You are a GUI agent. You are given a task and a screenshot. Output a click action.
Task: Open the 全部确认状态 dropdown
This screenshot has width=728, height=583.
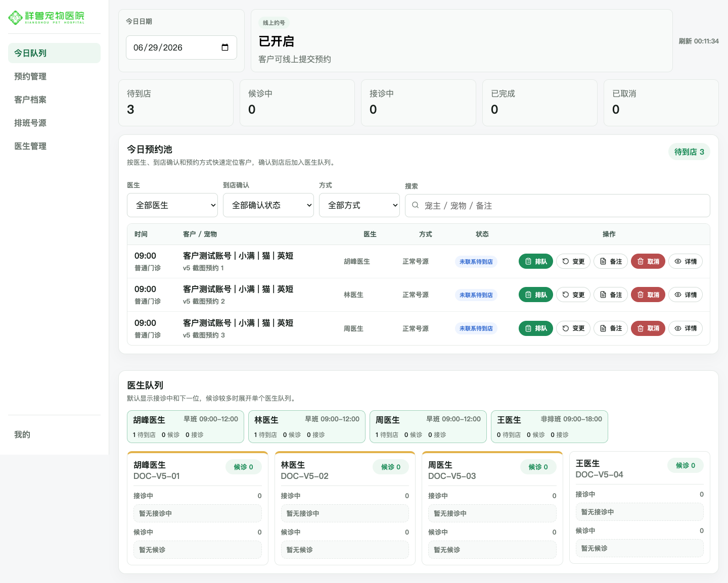click(x=268, y=205)
